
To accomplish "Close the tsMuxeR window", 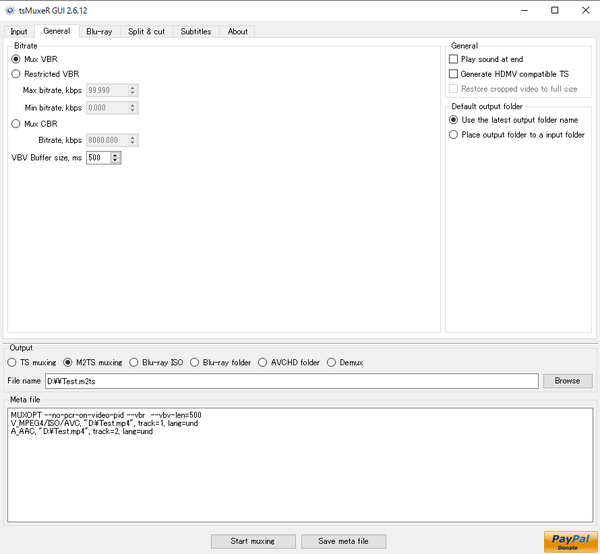I will [585, 10].
